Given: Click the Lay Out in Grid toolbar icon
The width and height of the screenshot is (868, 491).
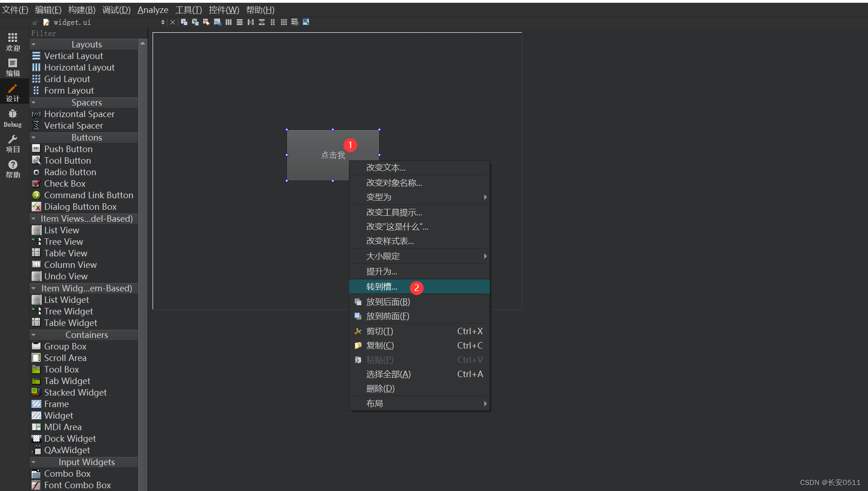Looking at the screenshot, I should 283,22.
